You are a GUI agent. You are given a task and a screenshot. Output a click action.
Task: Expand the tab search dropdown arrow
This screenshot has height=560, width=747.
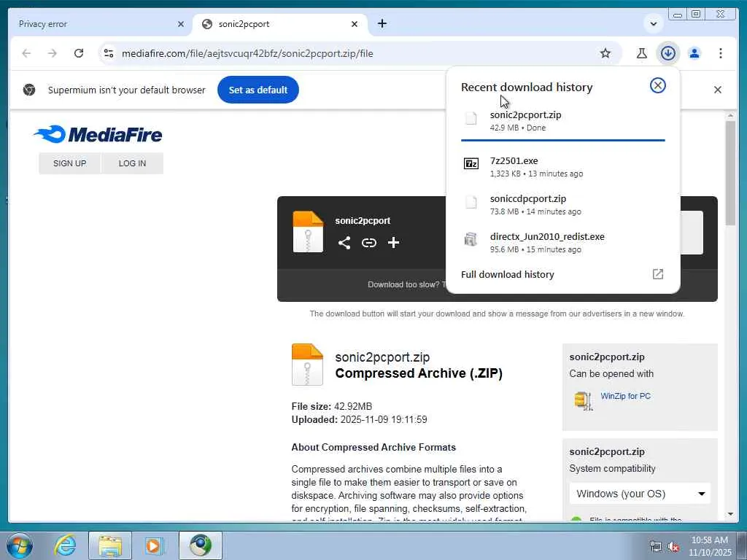point(654,24)
